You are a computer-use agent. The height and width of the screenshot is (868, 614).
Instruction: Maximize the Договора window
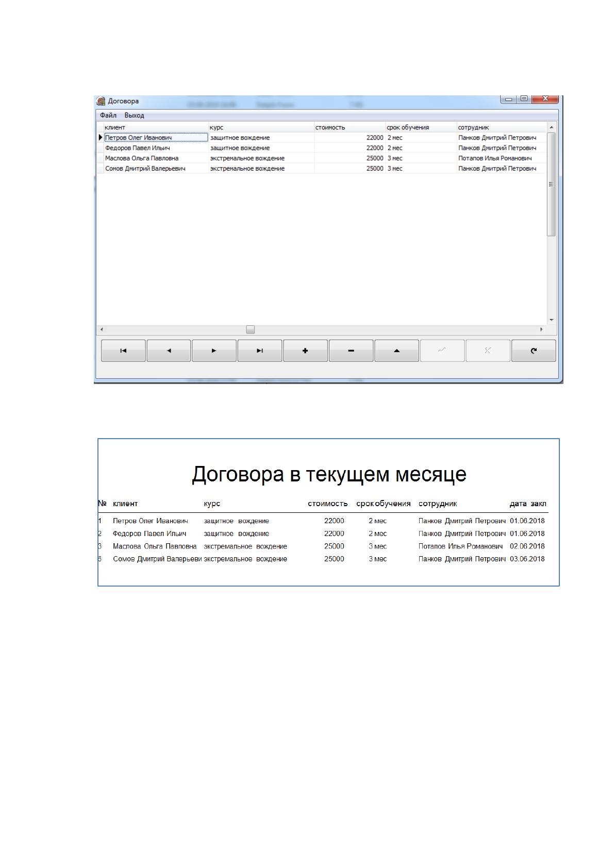click(524, 98)
